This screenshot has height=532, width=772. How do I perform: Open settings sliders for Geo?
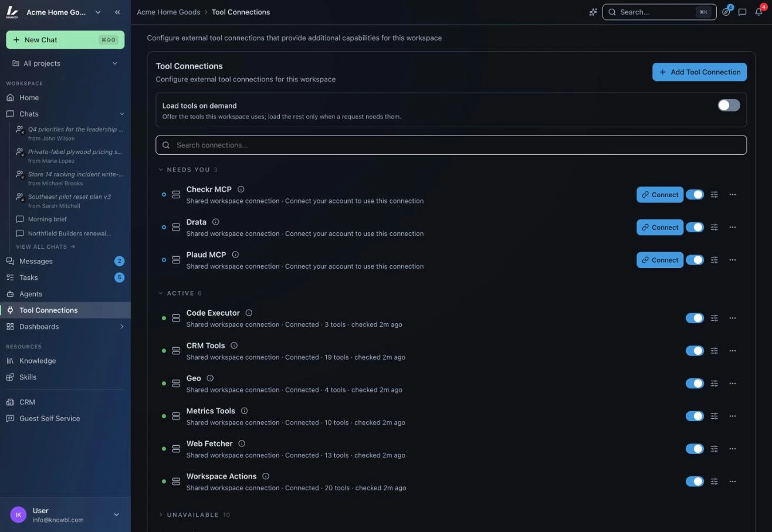[714, 384]
